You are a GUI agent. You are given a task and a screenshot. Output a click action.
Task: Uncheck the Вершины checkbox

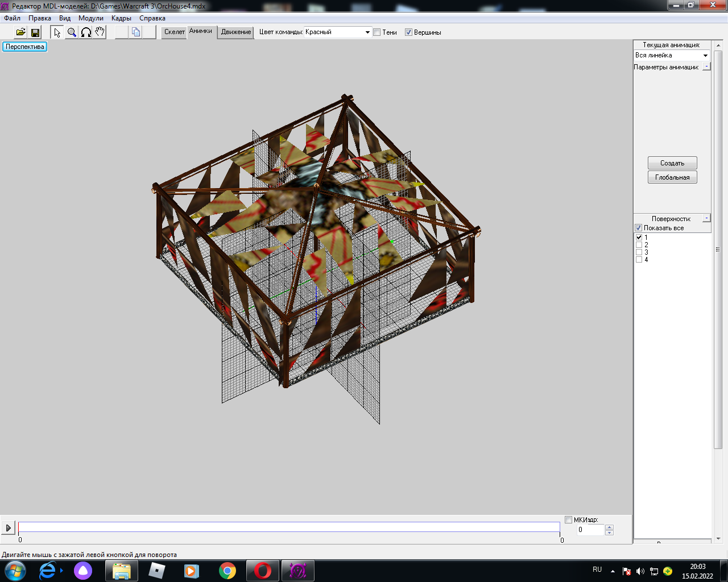[x=408, y=32]
